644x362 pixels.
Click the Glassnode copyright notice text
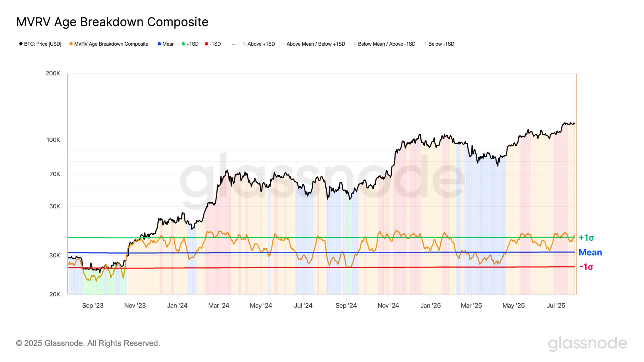[x=88, y=343]
